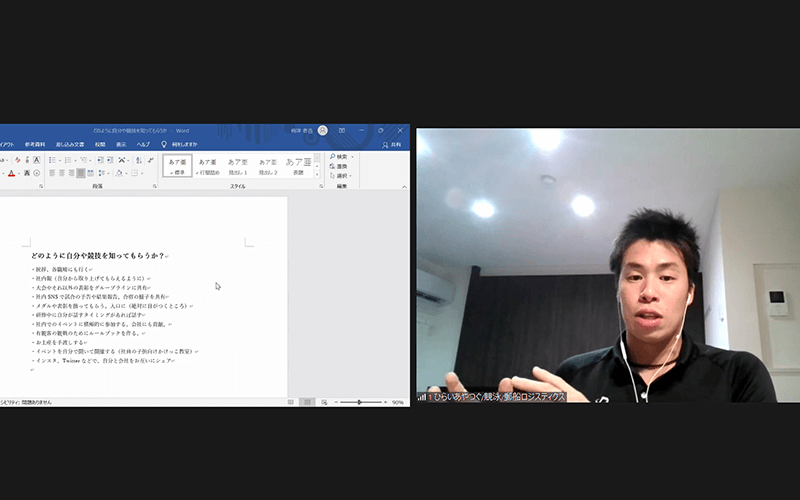The width and height of the screenshot is (800, 500).
Task: Select 標準 style
Action: click(x=178, y=166)
